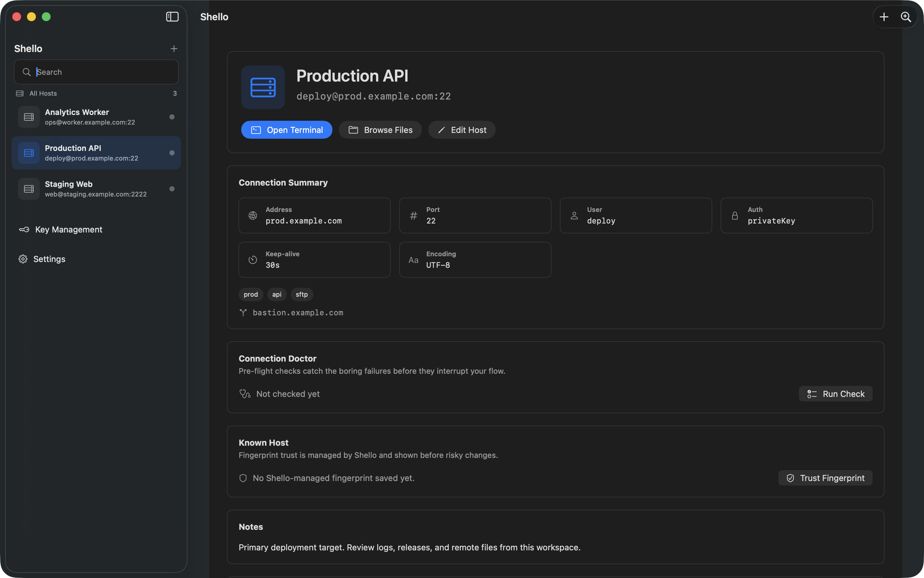Click the Edit Host button
The image size is (924, 578).
(x=462, y=130)
